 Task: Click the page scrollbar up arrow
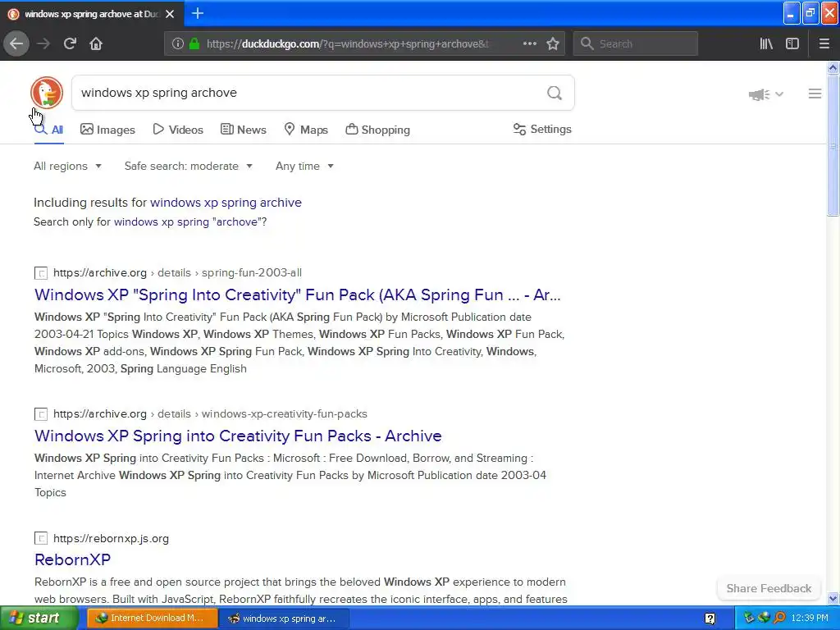833,67
